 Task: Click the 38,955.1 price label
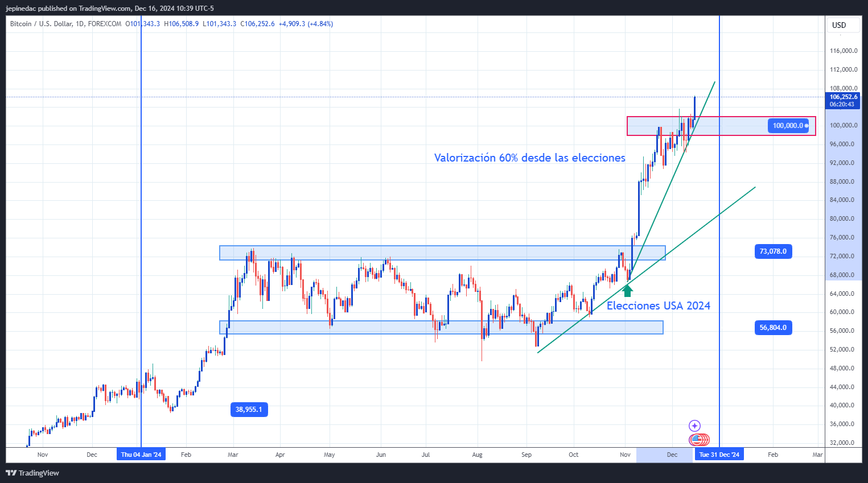(249, 410)
